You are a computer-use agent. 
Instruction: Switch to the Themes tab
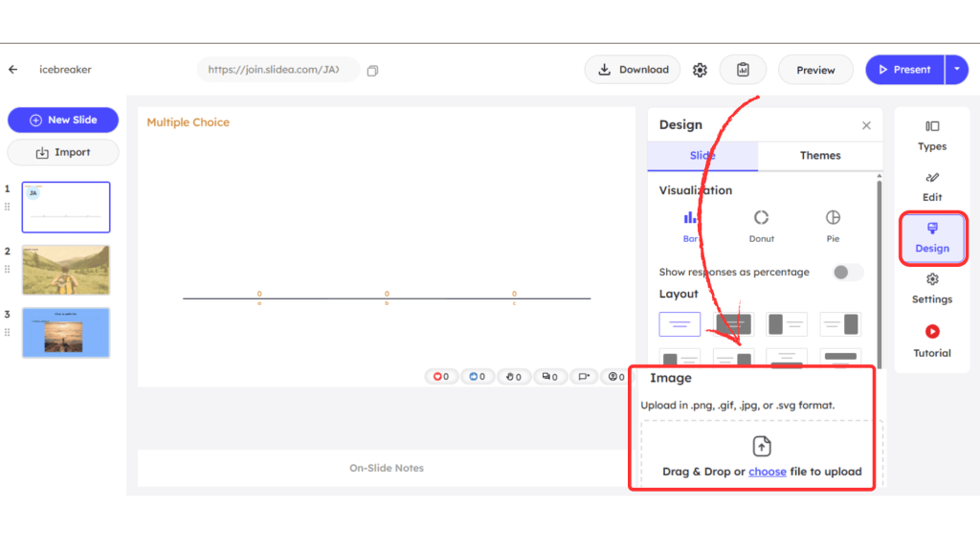click(x=819, y=155)
